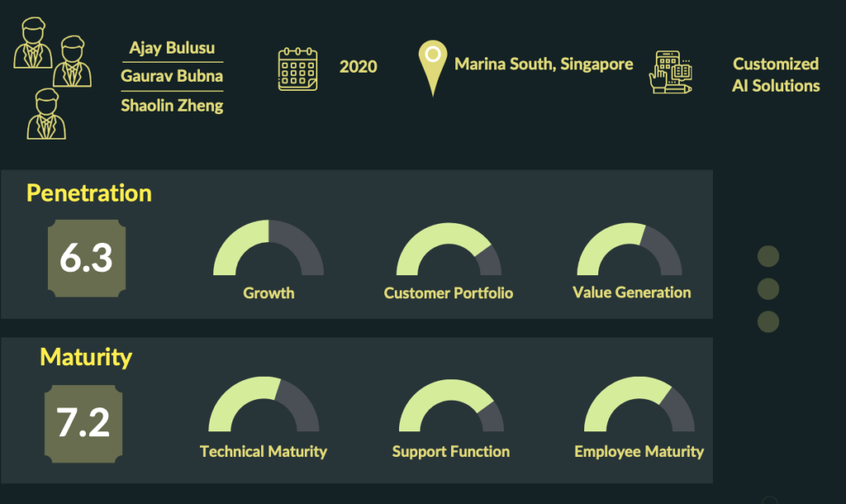Viewport: 846px width, 504px height.
Task: Click the calendar icon beside 2020
Action: [297, 69]
